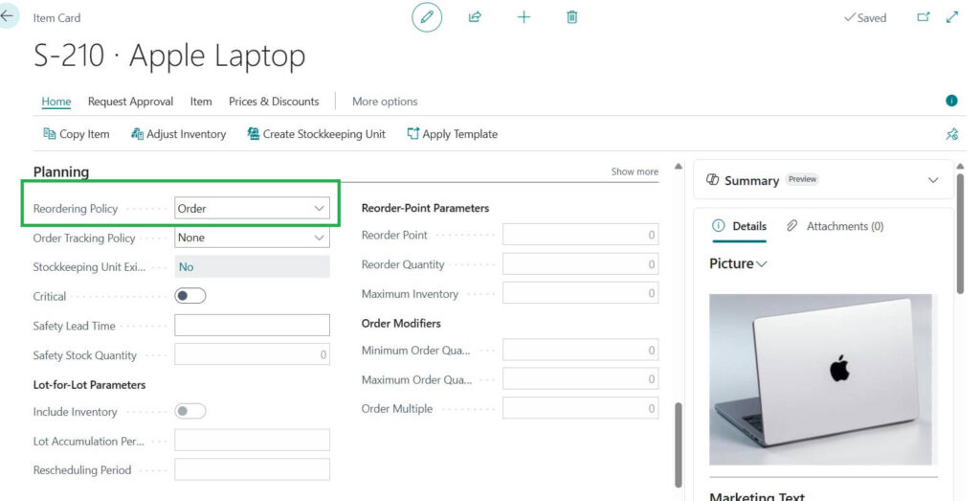Click Reorder-Point Parameters heading
980x501 pixels.
point(425,208)
